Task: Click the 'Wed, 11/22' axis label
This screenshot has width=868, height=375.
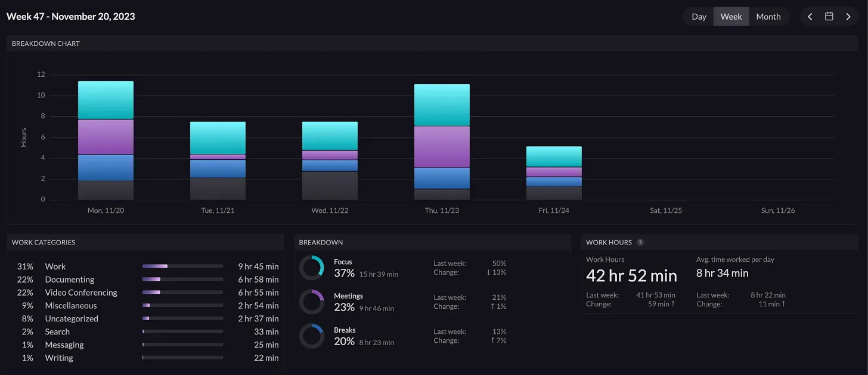Action: coord(330,210)
